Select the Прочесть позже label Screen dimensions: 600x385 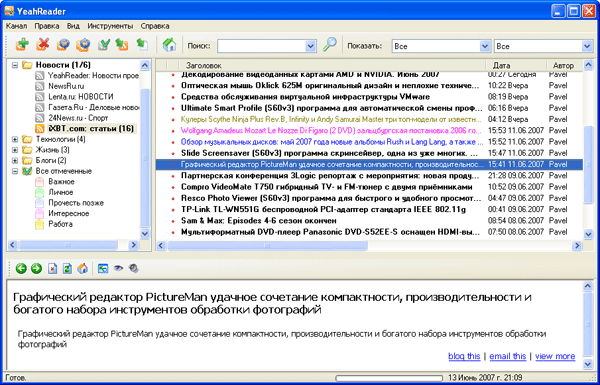click(x=76, y=203)
